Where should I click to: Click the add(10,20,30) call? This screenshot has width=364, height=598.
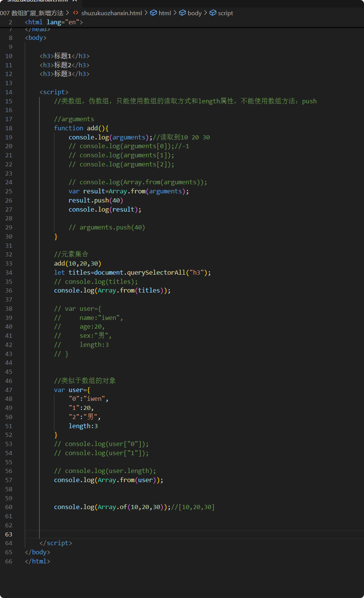[x=78, y=264]
